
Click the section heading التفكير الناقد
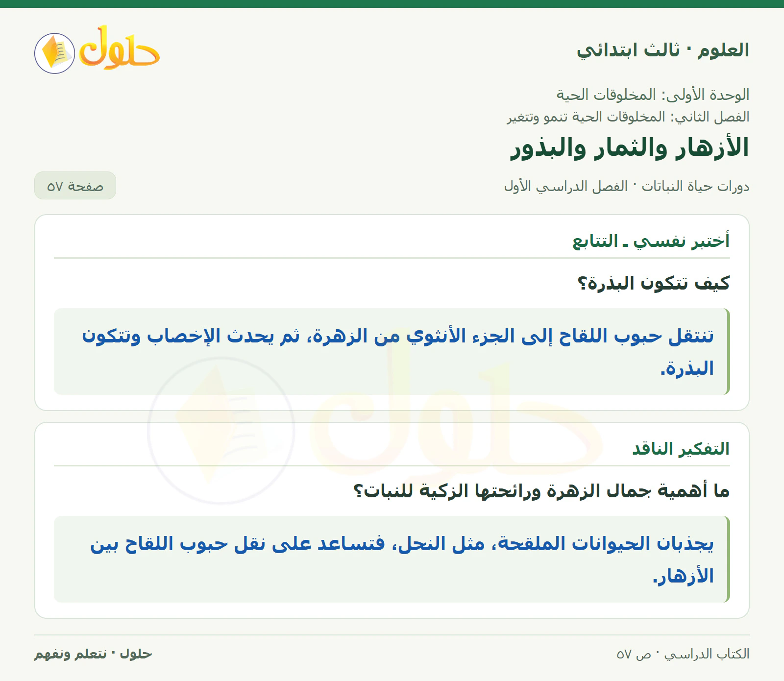click(681, 449)
